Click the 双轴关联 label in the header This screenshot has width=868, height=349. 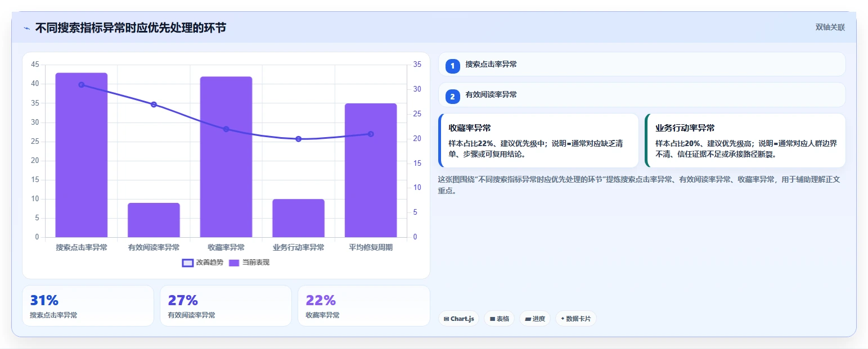click(830, 27)
